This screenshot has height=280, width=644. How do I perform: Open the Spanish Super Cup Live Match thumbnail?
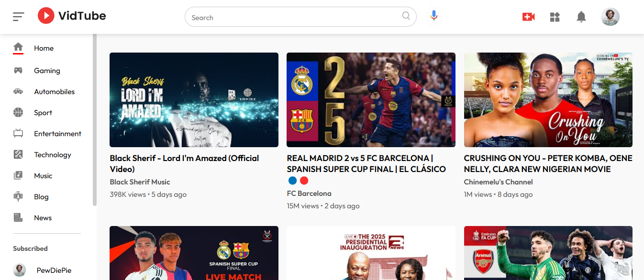point(194,253)
